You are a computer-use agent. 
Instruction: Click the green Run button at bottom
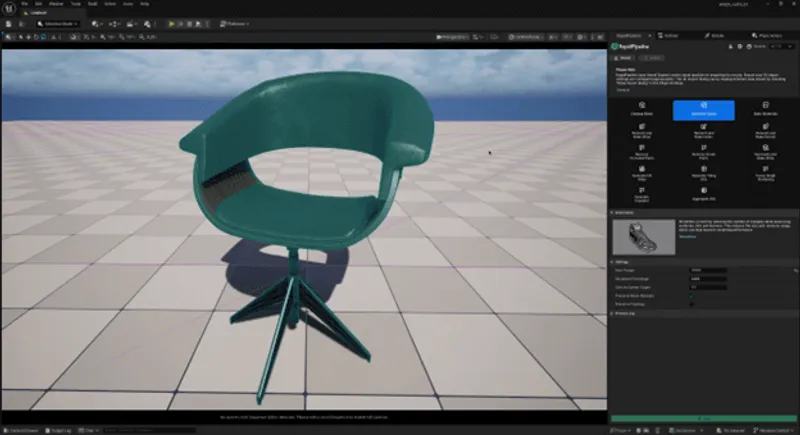[x=703, y=418]
